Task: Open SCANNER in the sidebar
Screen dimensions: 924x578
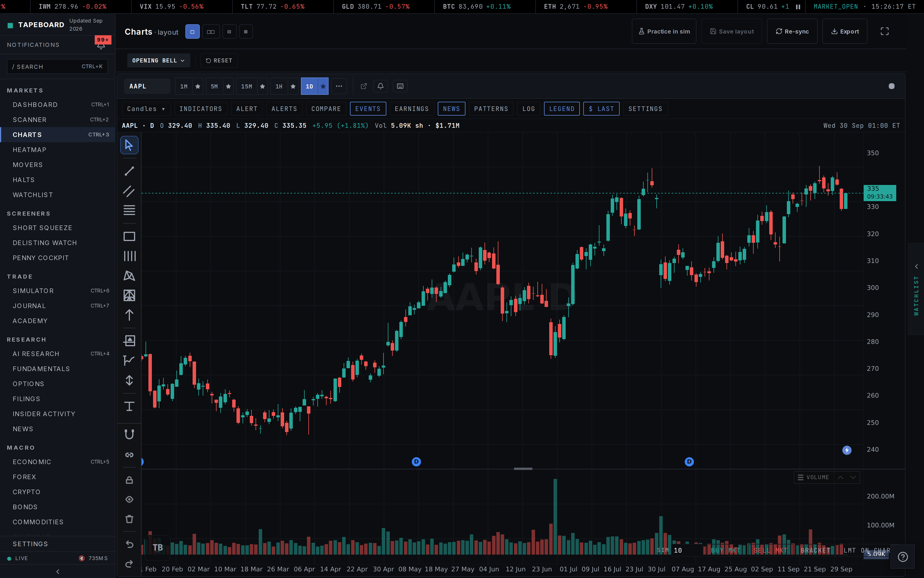Action: click(x=58, y=120)
